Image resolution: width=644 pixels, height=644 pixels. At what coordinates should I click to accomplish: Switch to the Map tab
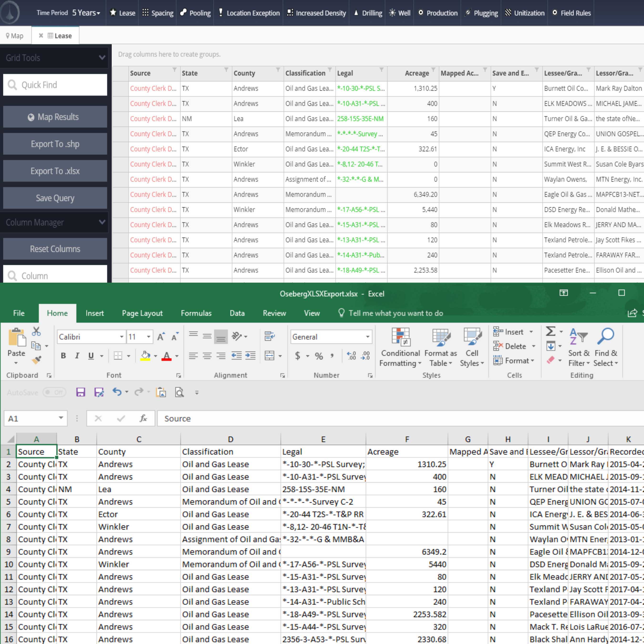pos(15,36)
